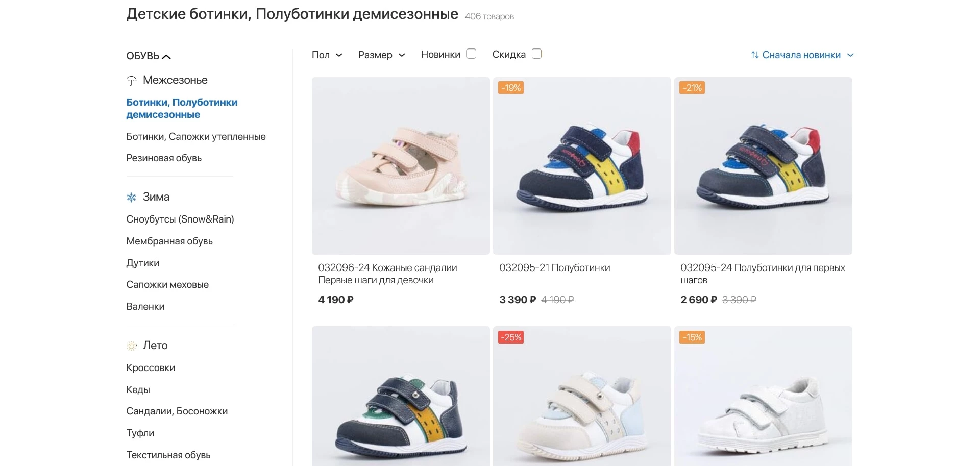
Task: Open Сандалии, Босоножки summer category
Action: pos(177,411)
